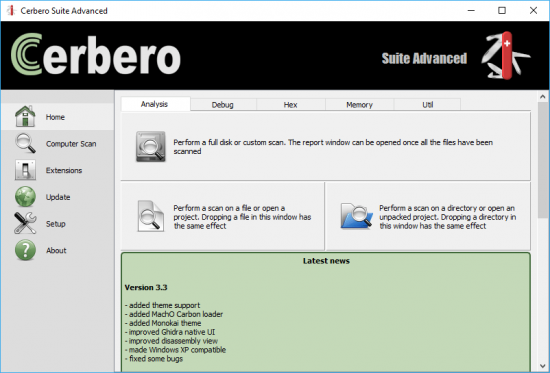550x373 pixels.
Task: Click the Extensions switch icon
Action: 25,170
